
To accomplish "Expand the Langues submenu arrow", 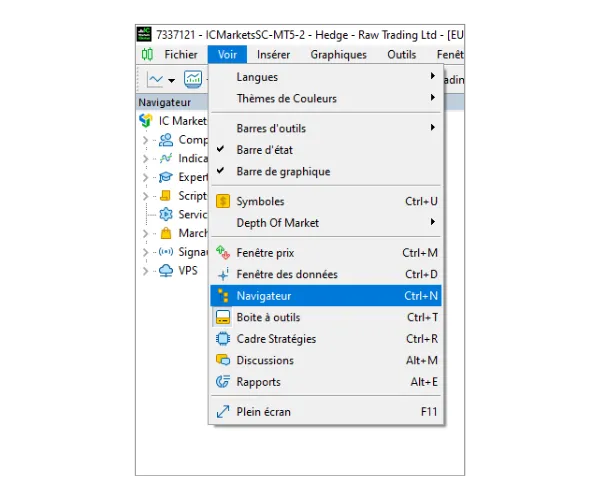I will [x=432, y=76].
